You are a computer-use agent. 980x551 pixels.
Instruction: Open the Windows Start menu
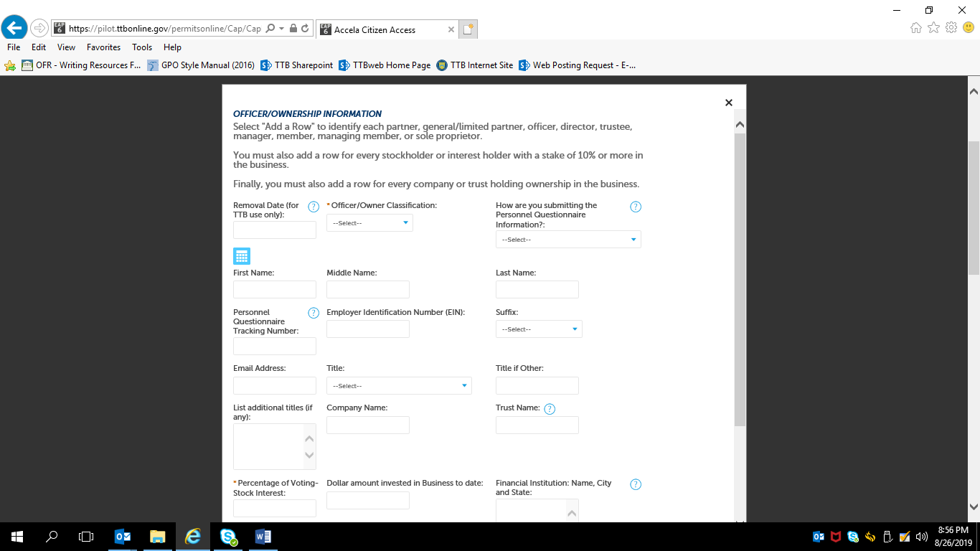coord(17,537)
